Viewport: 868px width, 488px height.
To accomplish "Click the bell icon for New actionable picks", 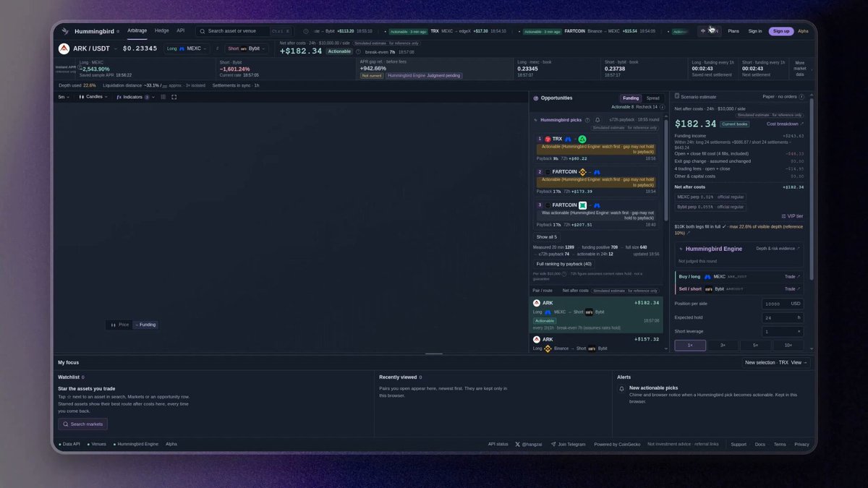I will coord(621,389).
